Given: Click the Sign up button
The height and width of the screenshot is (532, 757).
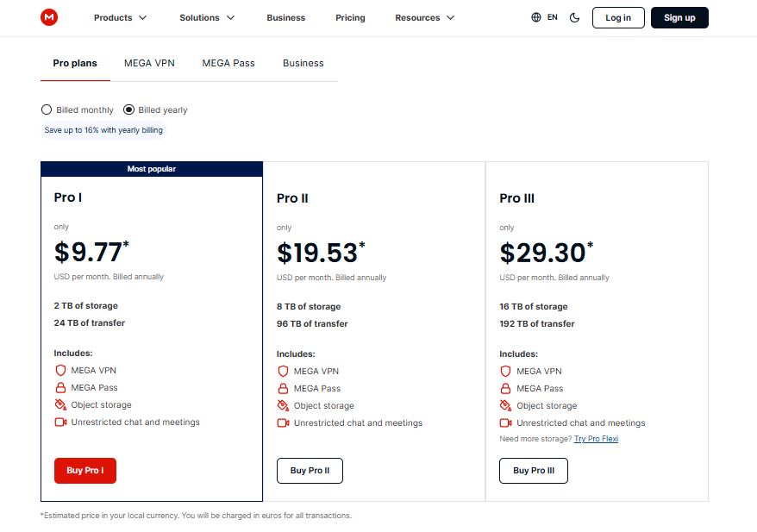Looking at the screenshot, I should pos(679,17).
